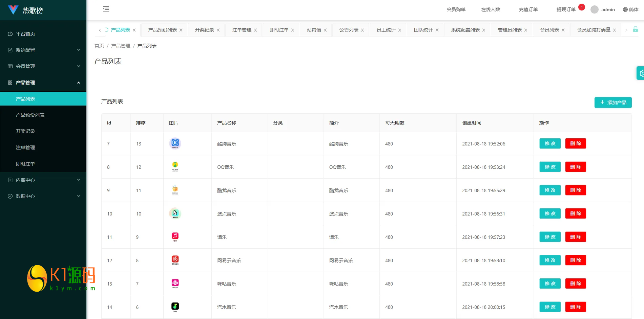The image size is (644, 319).
Task: Switch to the 站内信 tab
Action: (x=314, y=30)
